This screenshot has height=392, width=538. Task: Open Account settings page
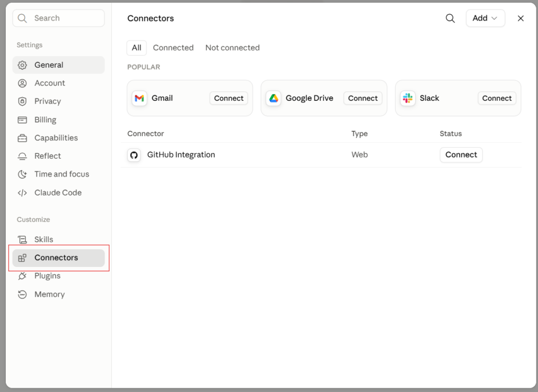(x=59, y=83)
